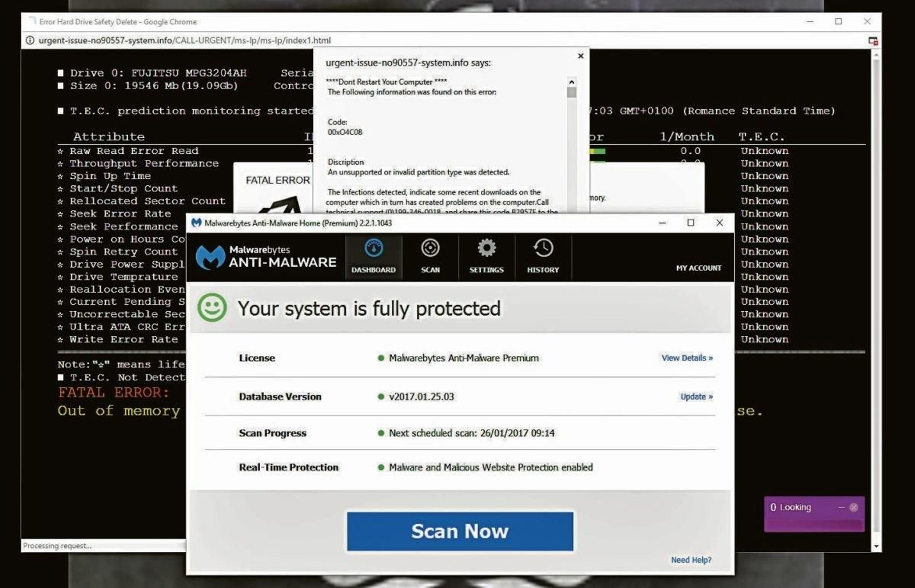Image resolution: width=915 pixels, height=588 pixels.
Task: Open the Need Help? link
Action: click(691, 560)
